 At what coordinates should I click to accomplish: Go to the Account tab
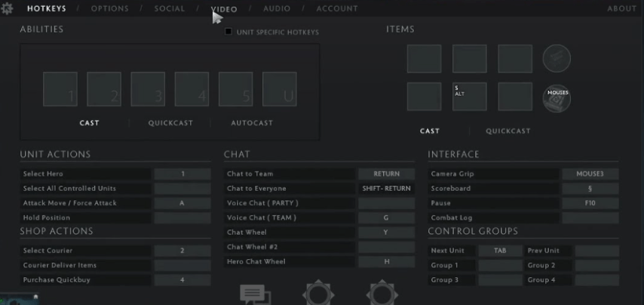[x=337, y=9]
